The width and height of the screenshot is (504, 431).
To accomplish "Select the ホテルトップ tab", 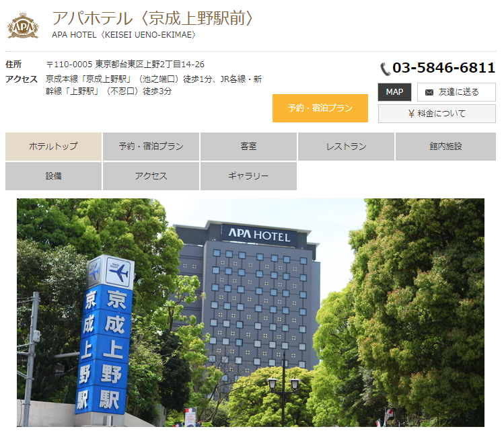I will [53, 147].
